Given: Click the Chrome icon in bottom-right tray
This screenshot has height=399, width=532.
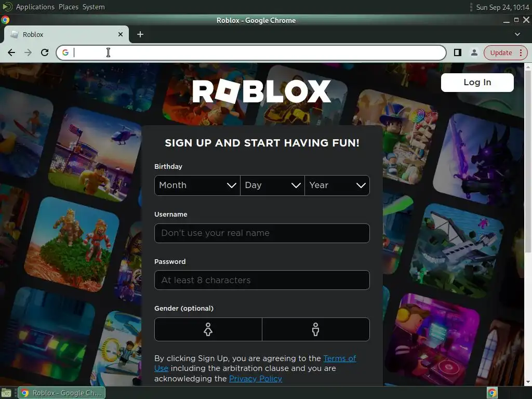Looking at the screenshot, I should click(492, 393).
